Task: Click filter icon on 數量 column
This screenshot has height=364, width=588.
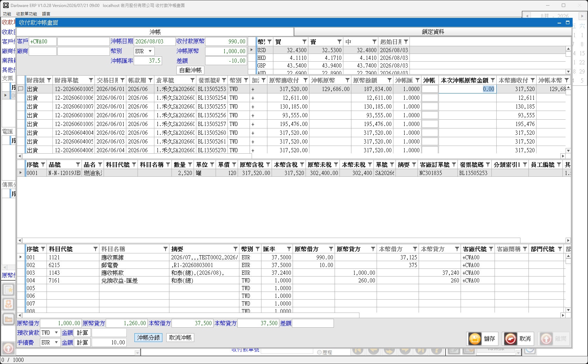Action: pos(190,164)
